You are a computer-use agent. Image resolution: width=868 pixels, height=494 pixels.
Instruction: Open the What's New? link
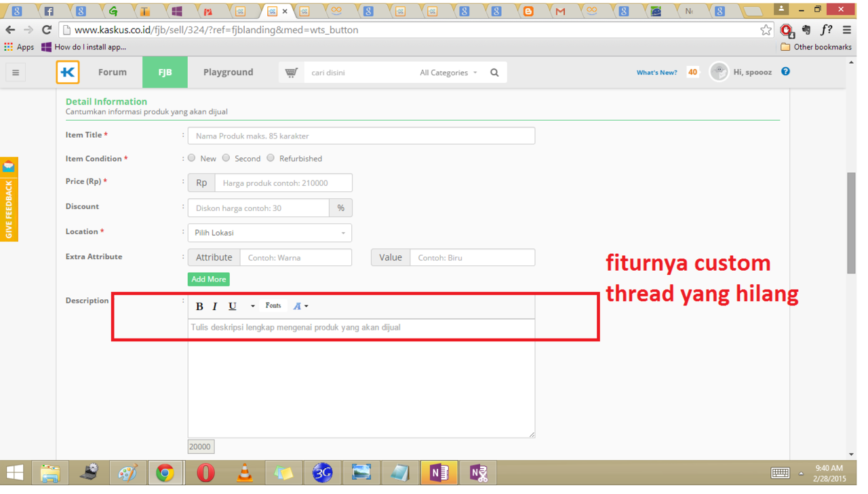(x=656, y=73)
